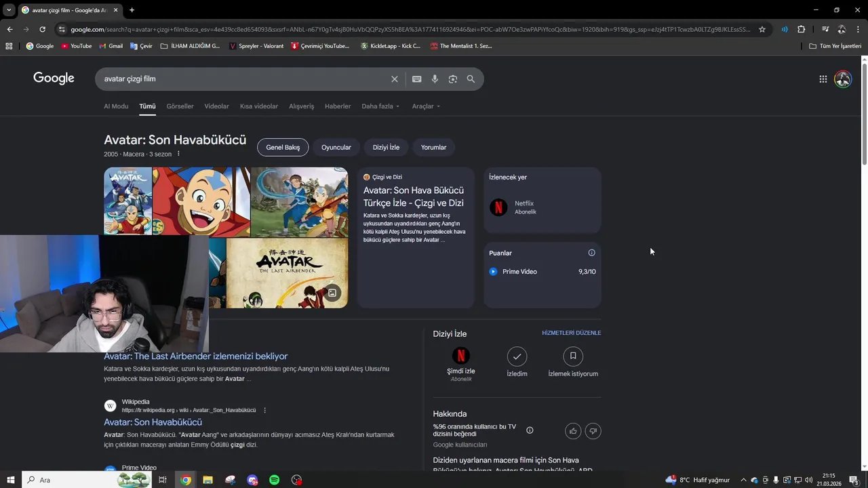Go back to the previous page
Image resolution: width=868 pixels, height=488 pixels.
pyautogui.click(x=9, y=29)
